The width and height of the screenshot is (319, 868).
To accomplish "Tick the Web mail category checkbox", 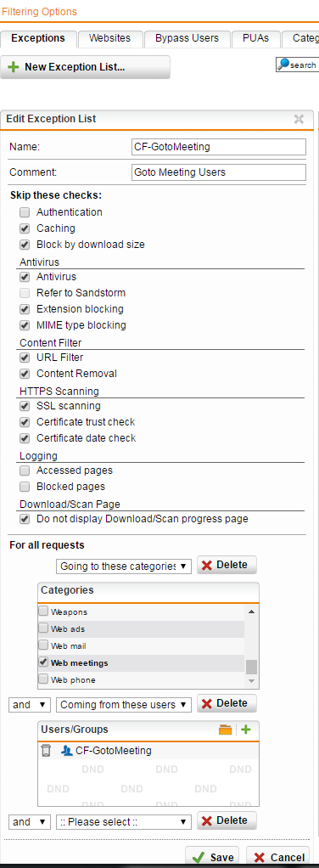I will pos(43,645).
